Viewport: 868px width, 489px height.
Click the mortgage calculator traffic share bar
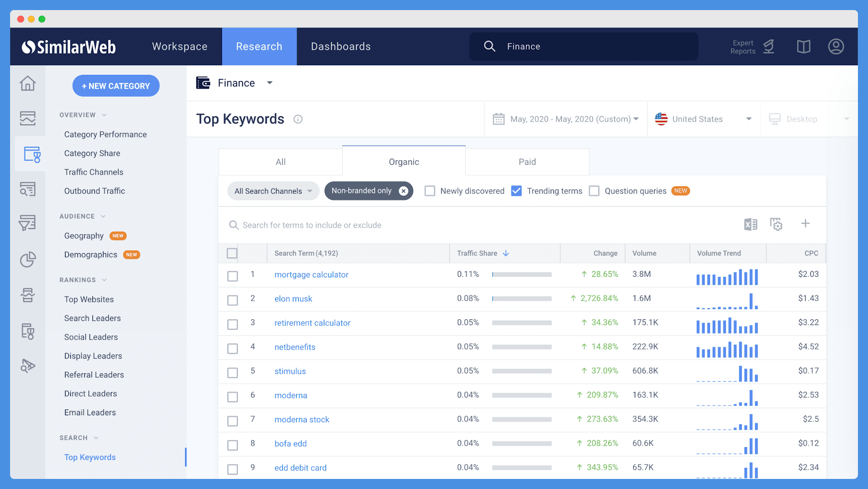click(522, 275)
